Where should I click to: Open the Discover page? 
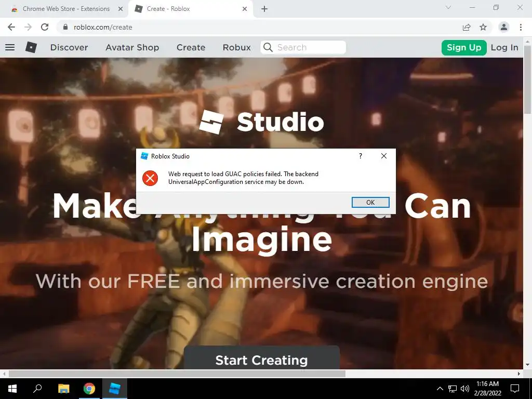point(69,47)
